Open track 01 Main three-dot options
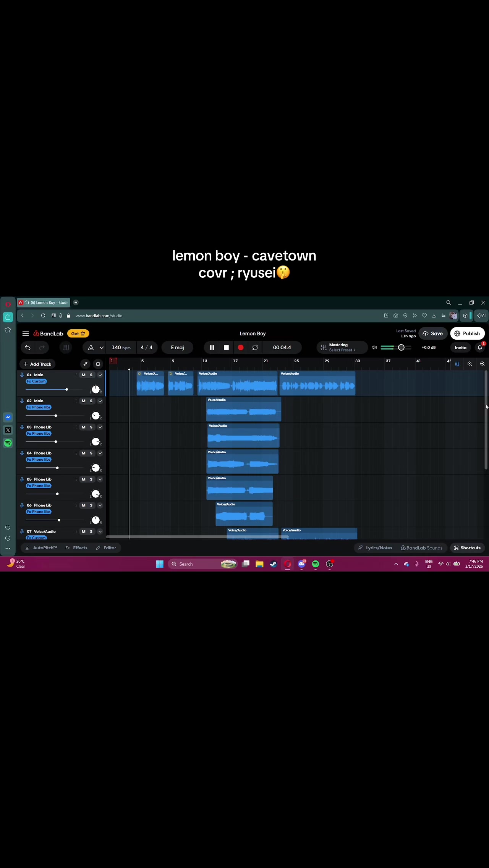 (x=76, y=375)
